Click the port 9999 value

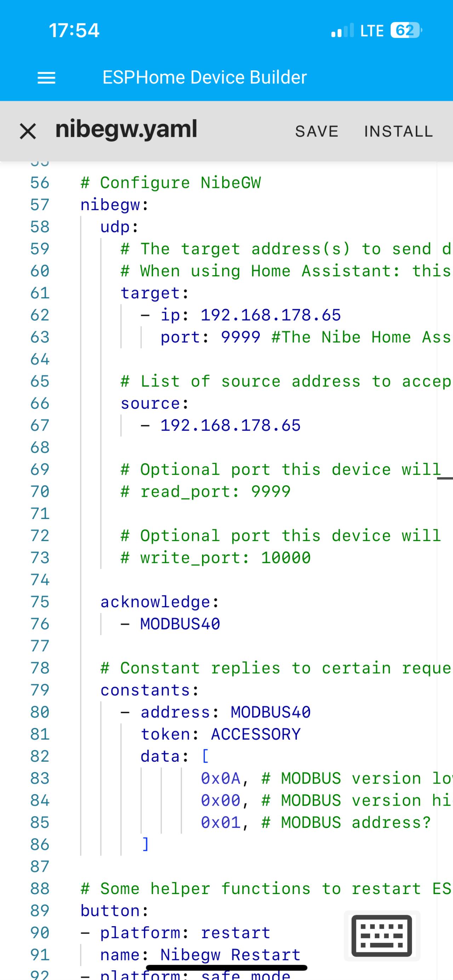coord(241,337)
